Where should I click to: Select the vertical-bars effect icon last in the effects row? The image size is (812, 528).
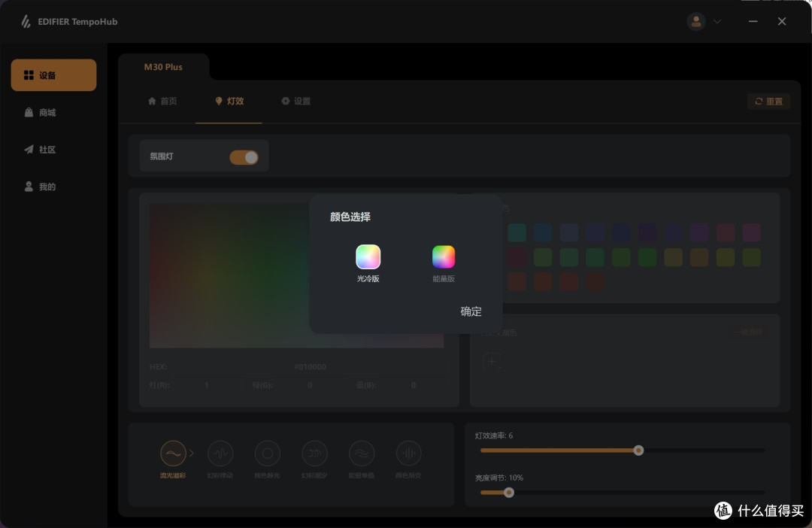(x=408, y=454)
